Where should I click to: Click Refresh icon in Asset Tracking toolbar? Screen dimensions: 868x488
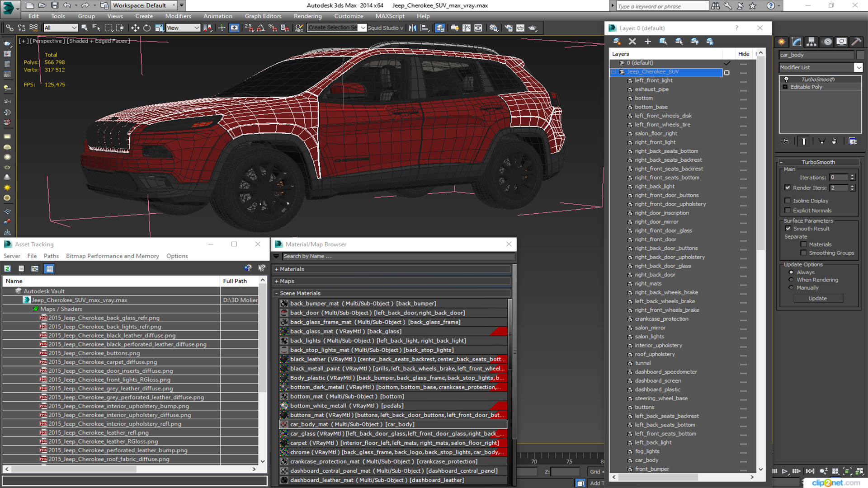point(8,269)
